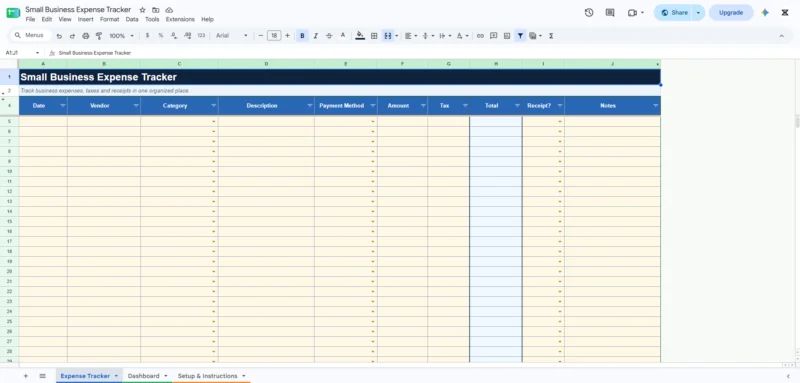Open text color picker
The width and height of the screenshot is (800, 383).
point(343,36)
